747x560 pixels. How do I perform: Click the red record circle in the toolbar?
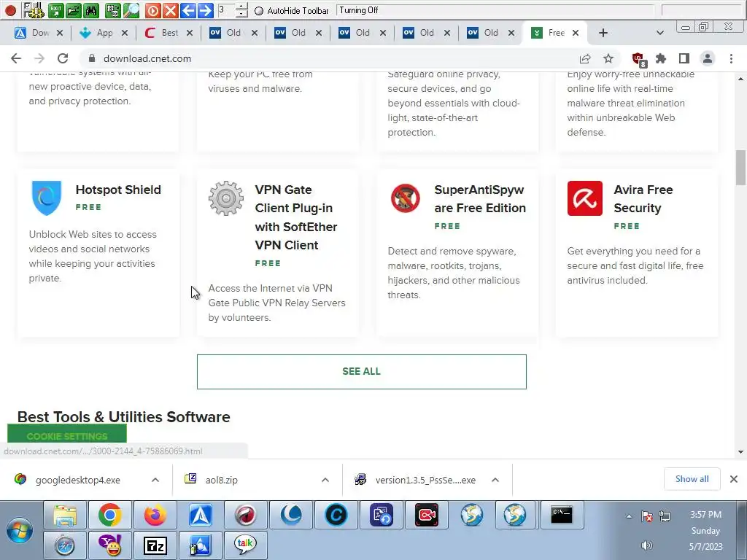click(10, 10)
